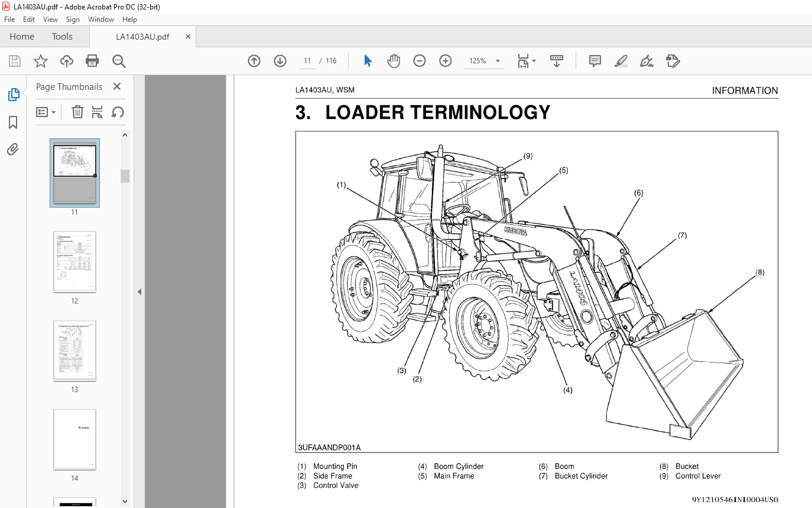Click the thumbnails panel scrollbar thumb
Viewport: 812px width, 508px height.
(125, 176)
